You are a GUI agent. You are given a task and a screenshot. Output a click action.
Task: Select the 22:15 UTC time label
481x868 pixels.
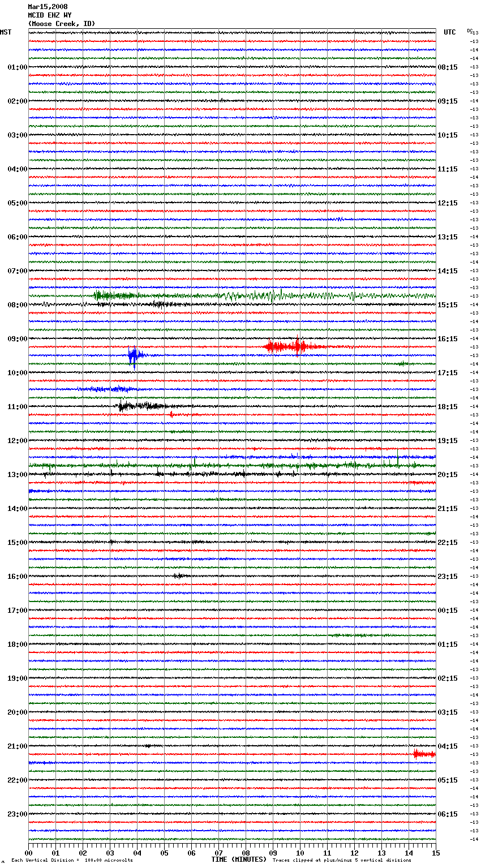pos(448,543)
